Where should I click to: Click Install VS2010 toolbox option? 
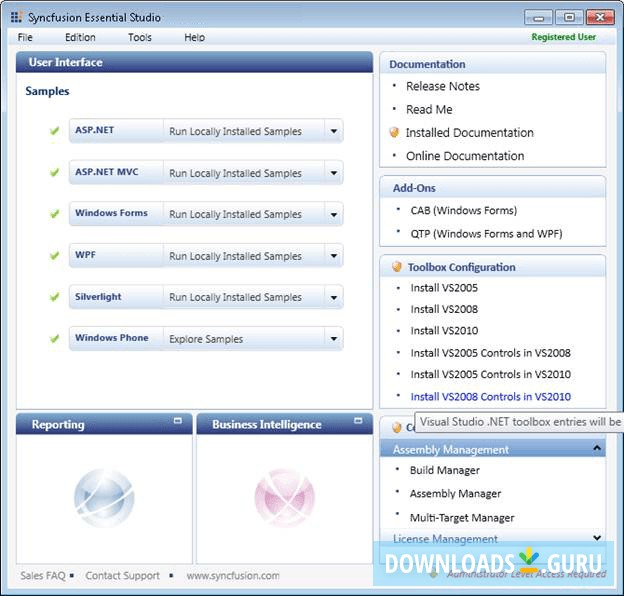click(x=444, y=331)
